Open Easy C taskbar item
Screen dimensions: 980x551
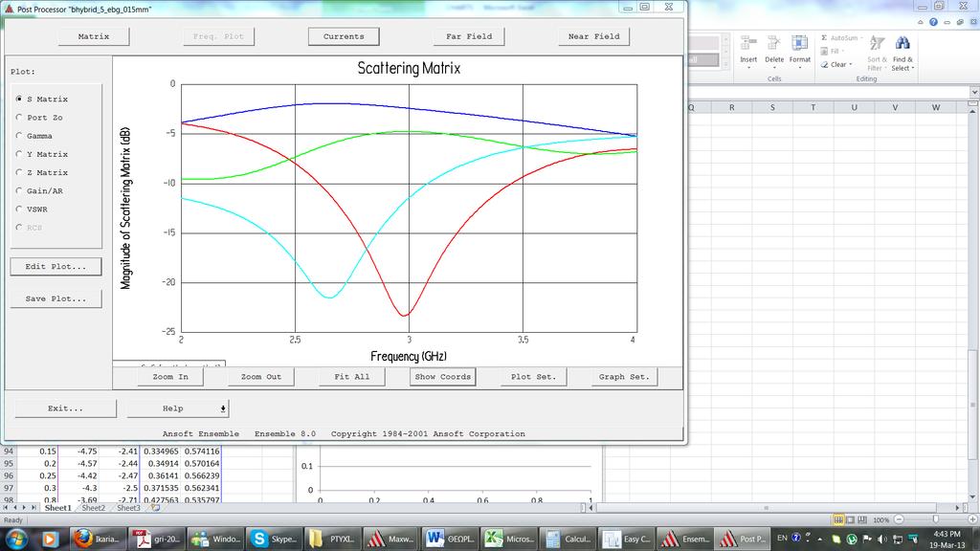(x=628, y=539)
